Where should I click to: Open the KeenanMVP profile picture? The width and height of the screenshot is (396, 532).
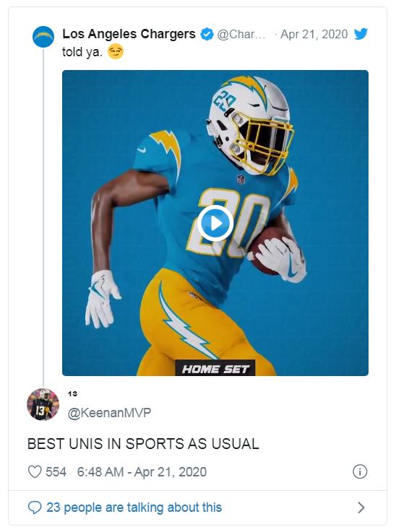pyautogui.click(x=43, y=404)
